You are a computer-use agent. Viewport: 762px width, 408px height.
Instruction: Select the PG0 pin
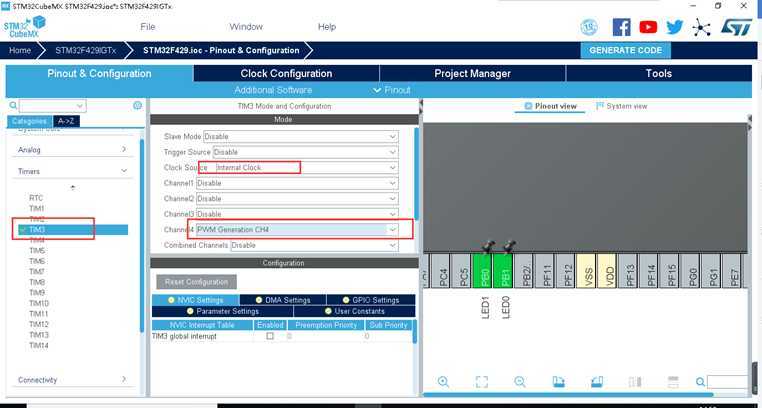click(x=692, y=271)
